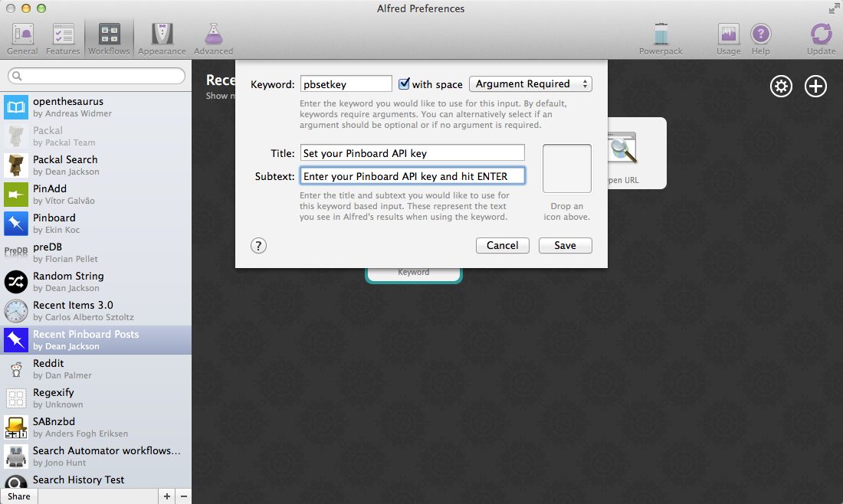The image size is (843, 504).
Task: Select 'by Dean Jackson' under Packal Search
Action: 66,172
